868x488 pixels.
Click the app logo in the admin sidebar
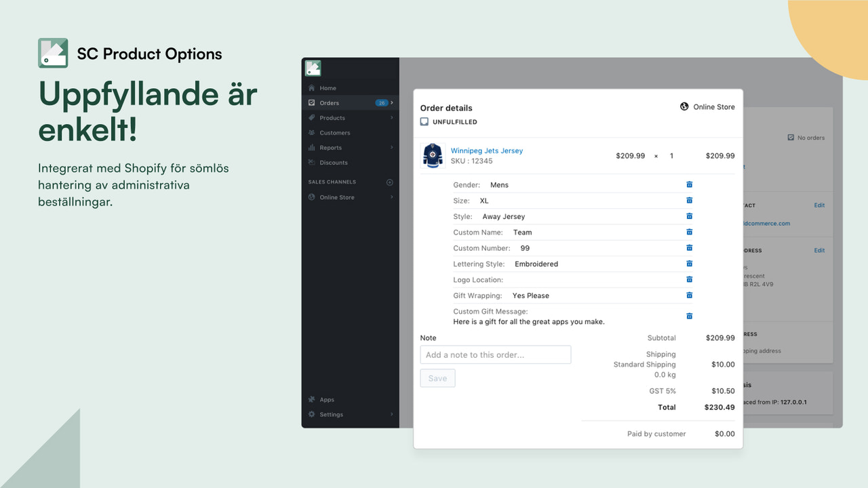coord(313,68)
